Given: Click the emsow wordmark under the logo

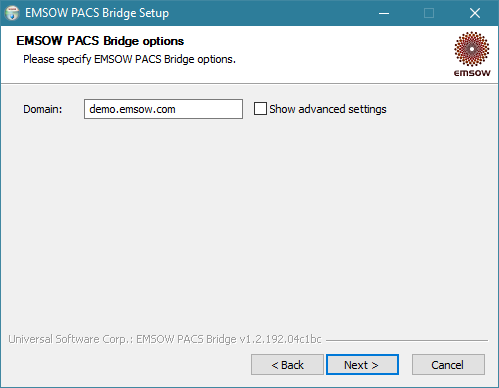Looking at the screenshot, I should click(472, 73).
